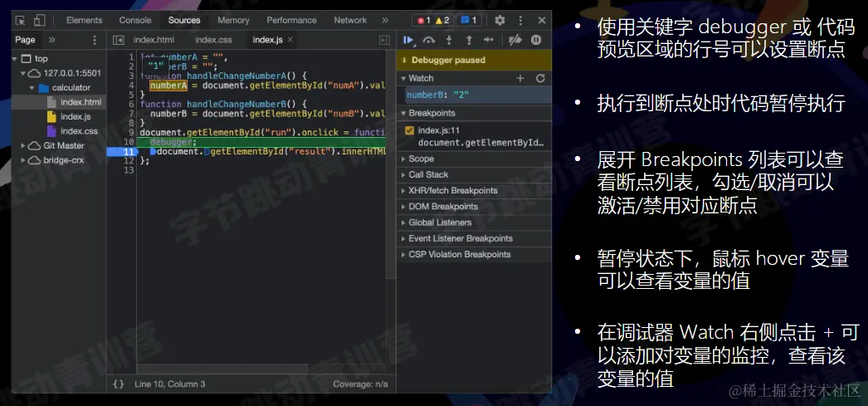Screen dimensions: 868x406
Task: Step over next function call
Action: 428,40
